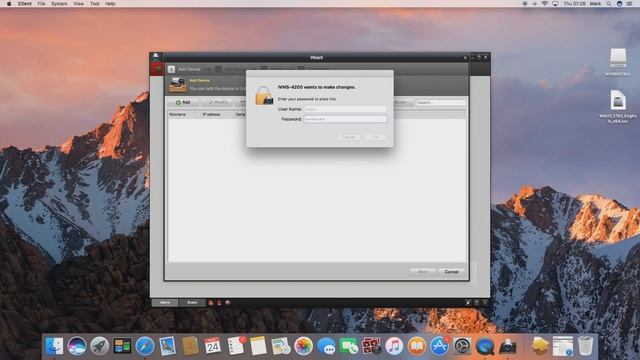Click the pin icon at the bottom-right of the client

(x=468, y=303)
